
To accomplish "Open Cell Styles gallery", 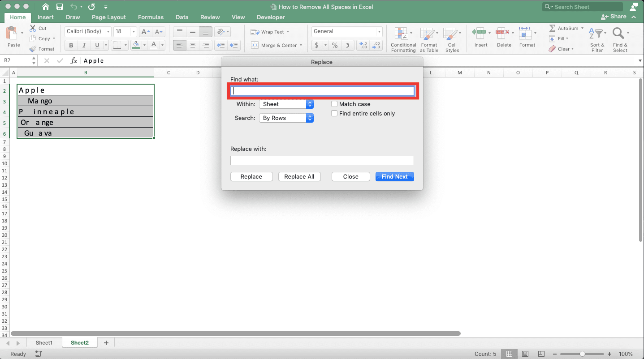I will tap(452, 39).
